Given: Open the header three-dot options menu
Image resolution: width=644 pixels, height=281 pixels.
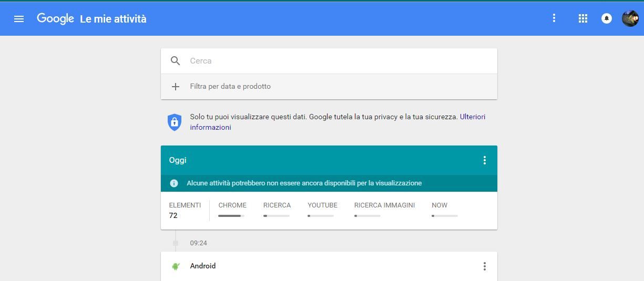Looking at the screenshot, I should tap(554, 18).
